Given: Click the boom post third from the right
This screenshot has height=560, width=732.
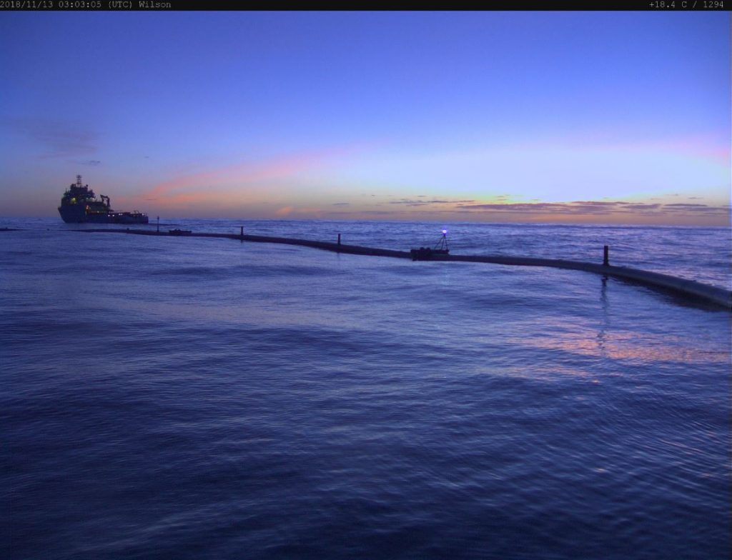Looking at the screenshot, I should click(x=242, y=231).
